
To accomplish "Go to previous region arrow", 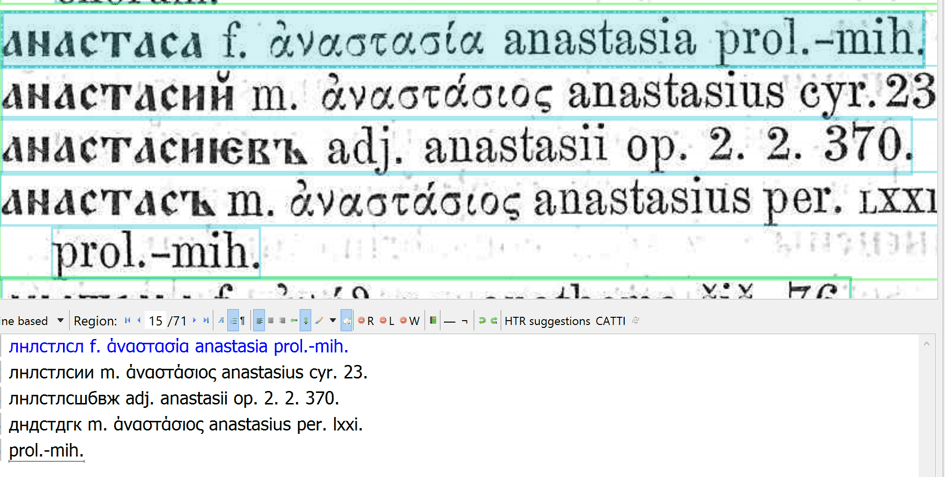I will (x=139, y=321).
